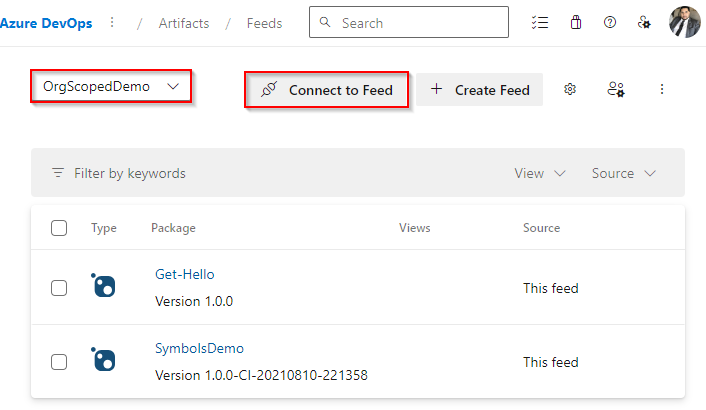Toggle the select all packages checkbox
This screenshot has width=706, height=410.
[x=59, y=228]
